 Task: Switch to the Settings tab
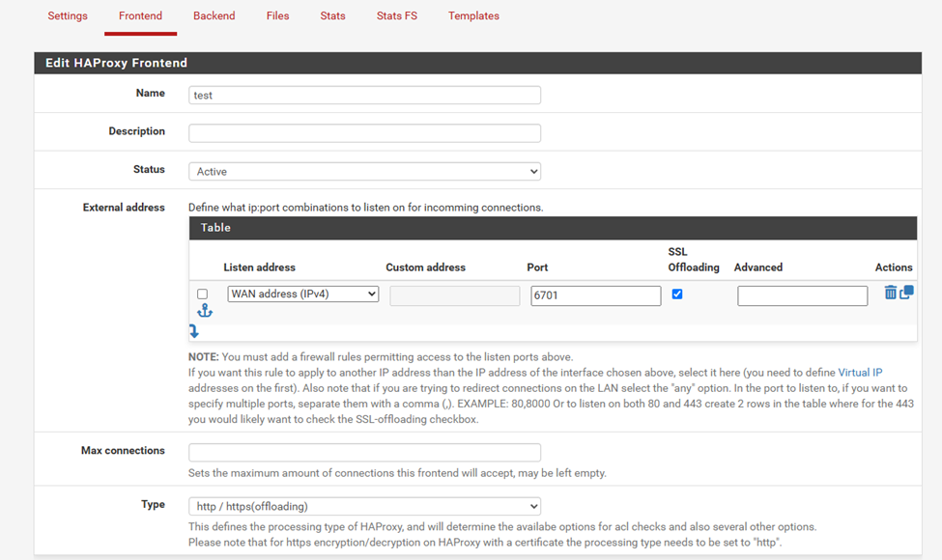click(68, 16)
